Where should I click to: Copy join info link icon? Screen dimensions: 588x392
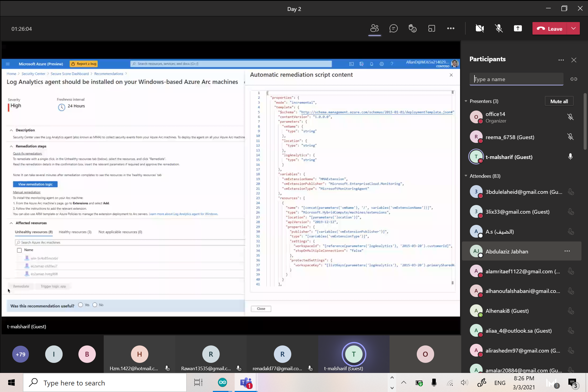coord(574,79)
